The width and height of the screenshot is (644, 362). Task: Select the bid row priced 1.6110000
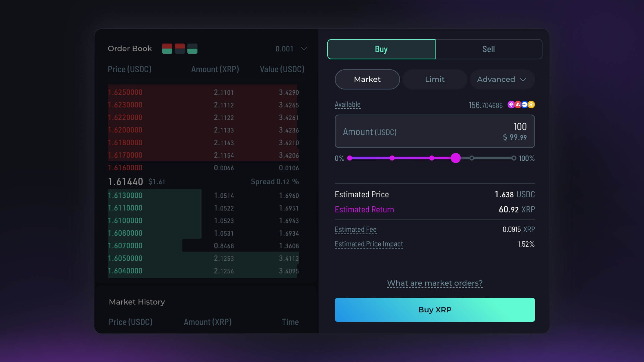point(203,208)
